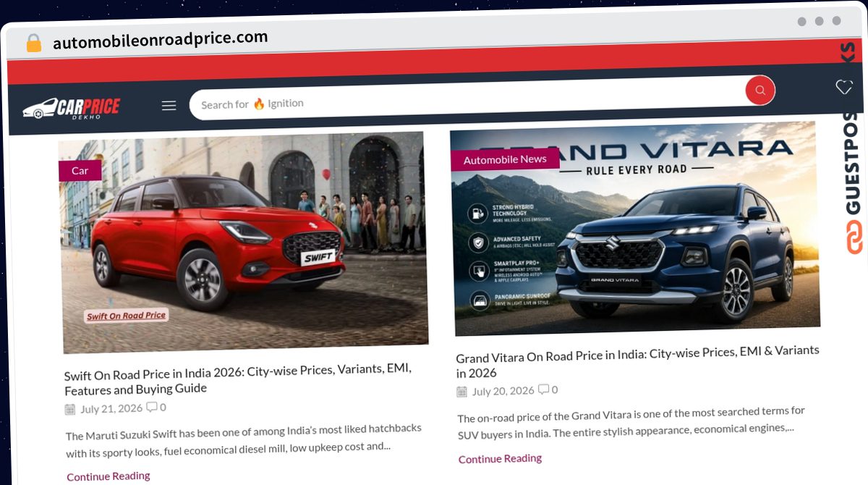Open the Swift On Road Price article title

tap(238, 379)
